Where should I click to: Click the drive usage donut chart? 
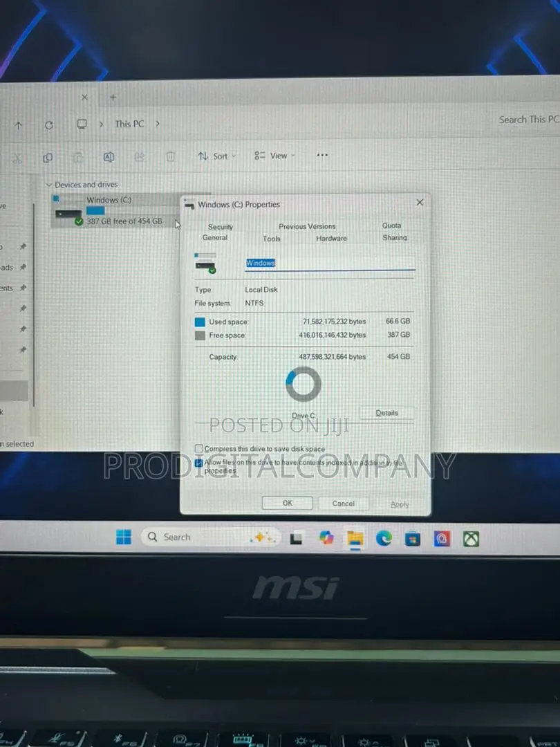tap(304, 384)
